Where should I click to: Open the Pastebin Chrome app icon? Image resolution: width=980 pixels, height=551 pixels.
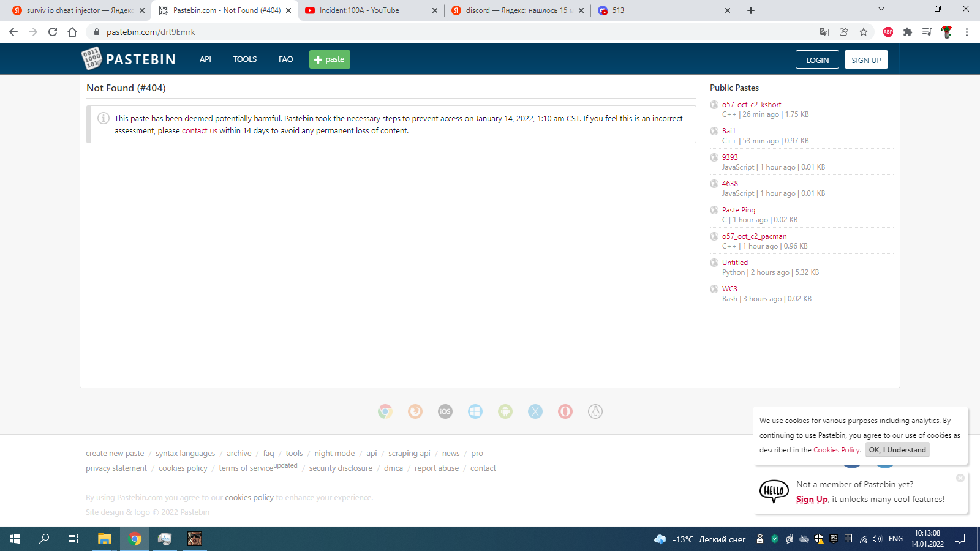[x=385, y=411]
